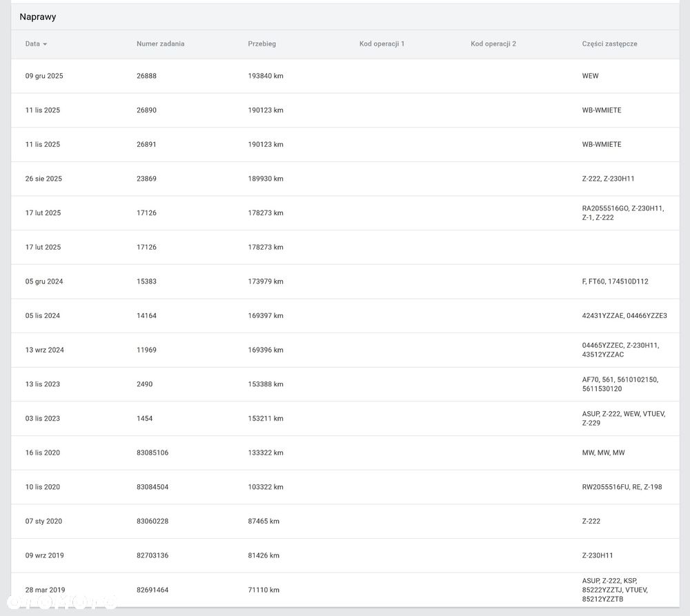Select Kod operacji 1 column header

coord(382,43)
